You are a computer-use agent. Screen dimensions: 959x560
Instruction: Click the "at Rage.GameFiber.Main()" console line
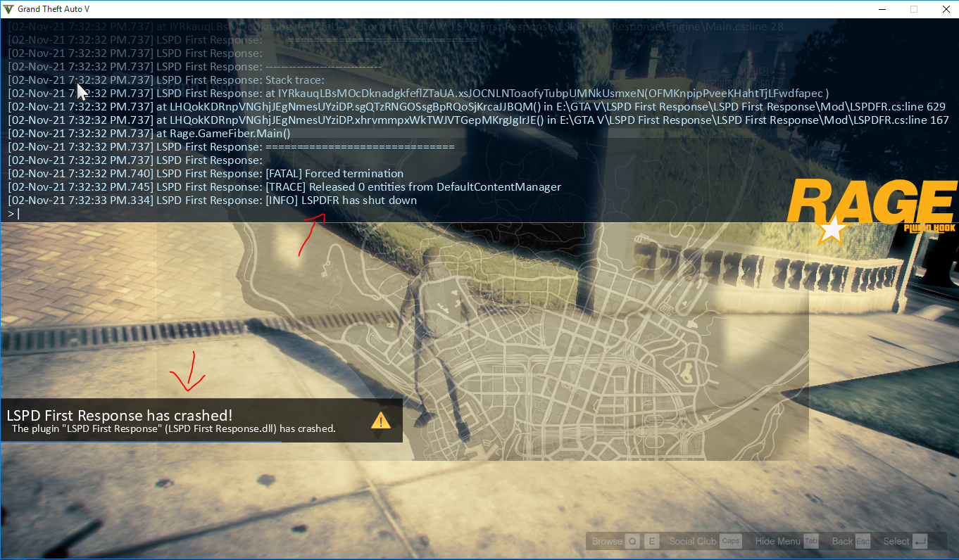coord(149,134)
